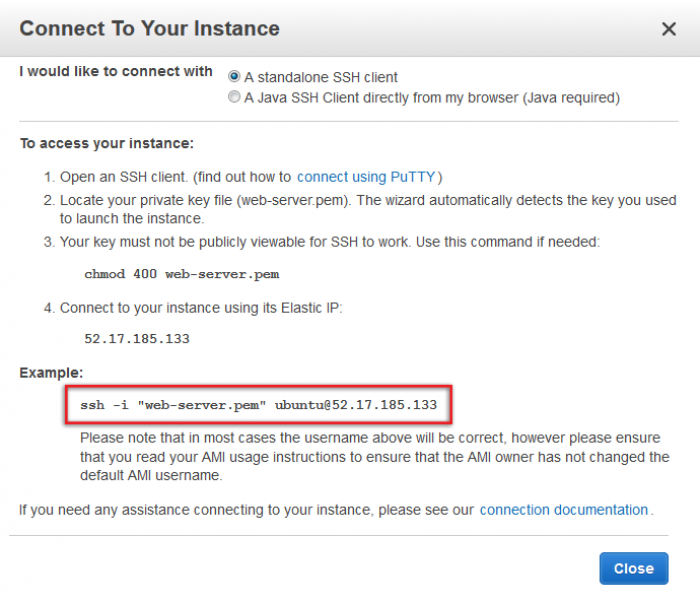700x602 pixels.
Task: Click the Elastic IP 52.17.185.133 under step 4
Action: [x=137, y=339]
